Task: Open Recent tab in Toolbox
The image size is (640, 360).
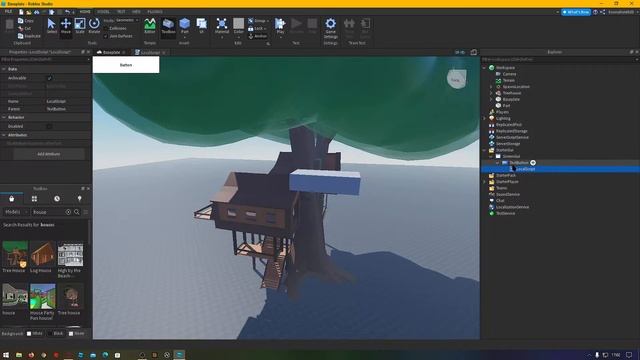Action: pyautogui.click(x=57, y=198)
